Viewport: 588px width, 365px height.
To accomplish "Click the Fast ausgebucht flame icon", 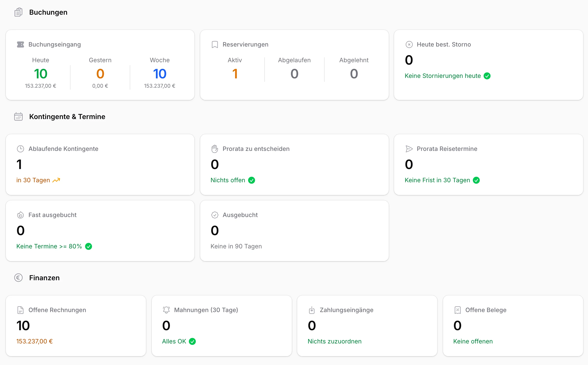I will coord(20,215).
